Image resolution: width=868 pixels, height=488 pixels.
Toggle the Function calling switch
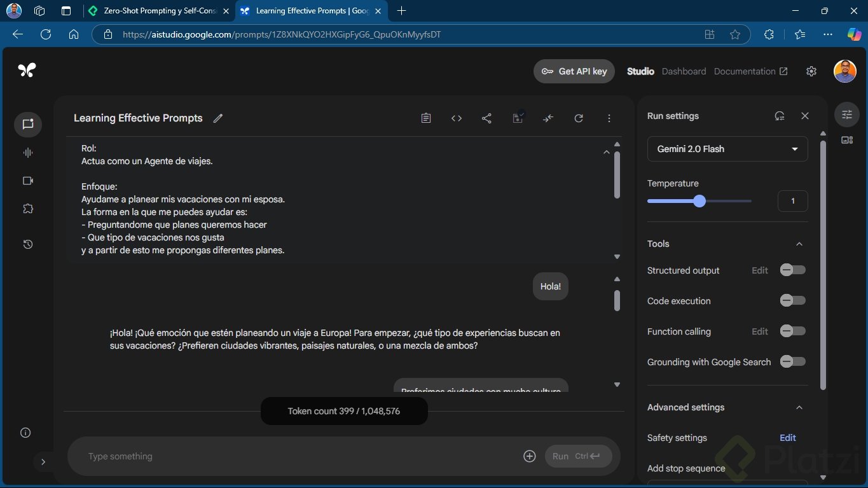(793, 331)
